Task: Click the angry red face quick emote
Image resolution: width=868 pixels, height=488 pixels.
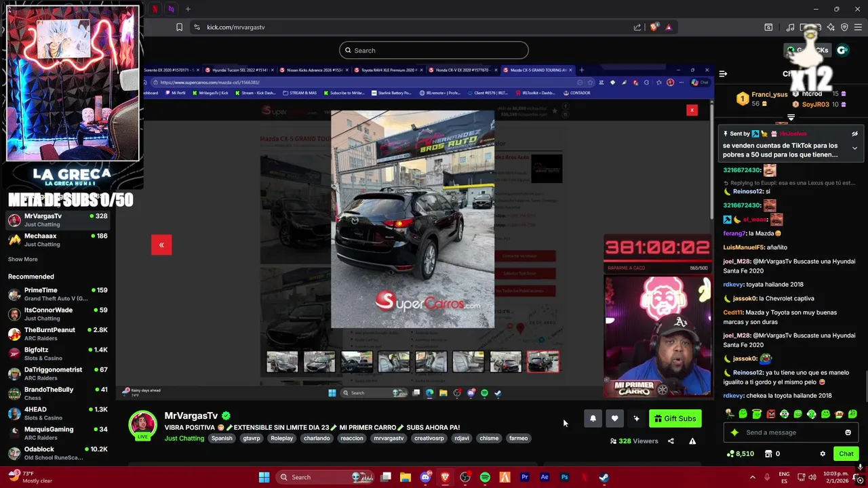Action: point(770,413)
